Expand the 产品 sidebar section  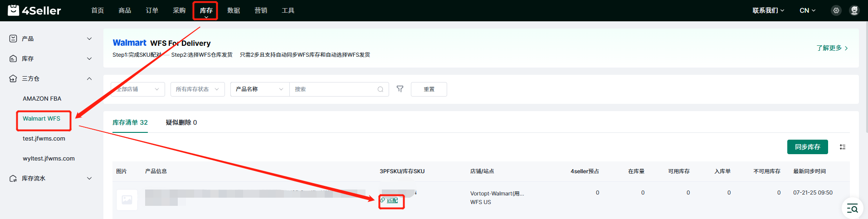(x=89, y=39)
